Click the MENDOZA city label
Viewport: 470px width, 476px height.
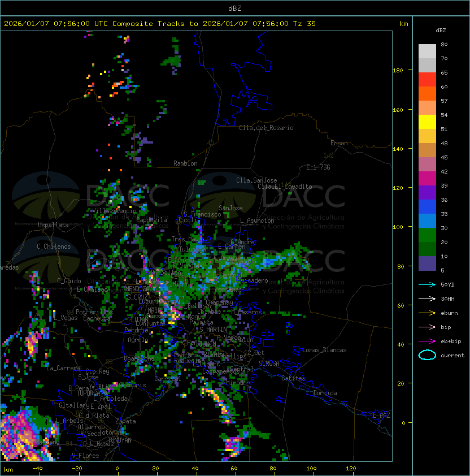coord(137,289)
